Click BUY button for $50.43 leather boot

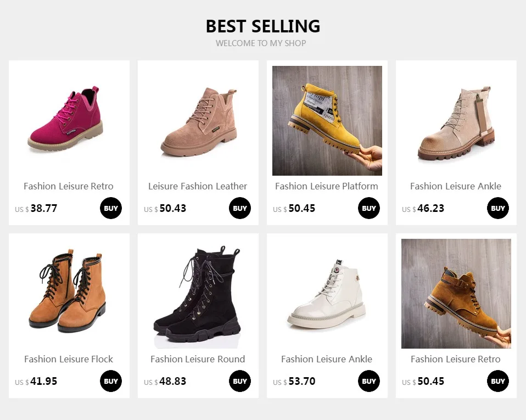pyautogui.click(x=240, y=208)
